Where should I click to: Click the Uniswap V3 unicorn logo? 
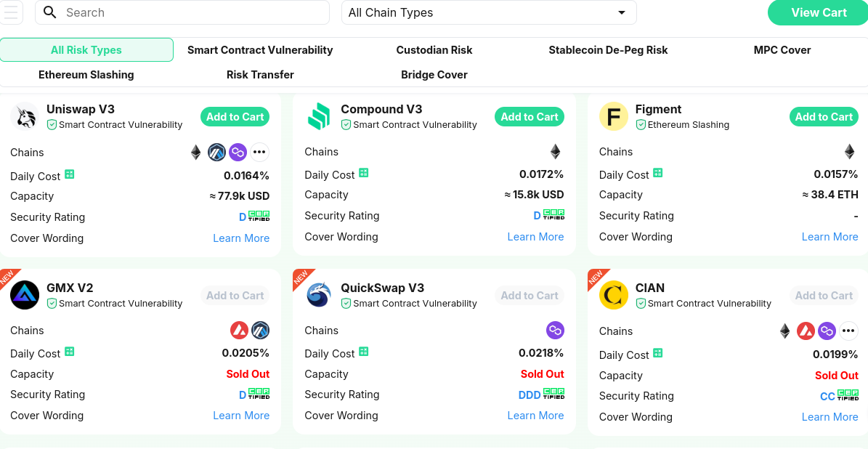coord(25,116)
